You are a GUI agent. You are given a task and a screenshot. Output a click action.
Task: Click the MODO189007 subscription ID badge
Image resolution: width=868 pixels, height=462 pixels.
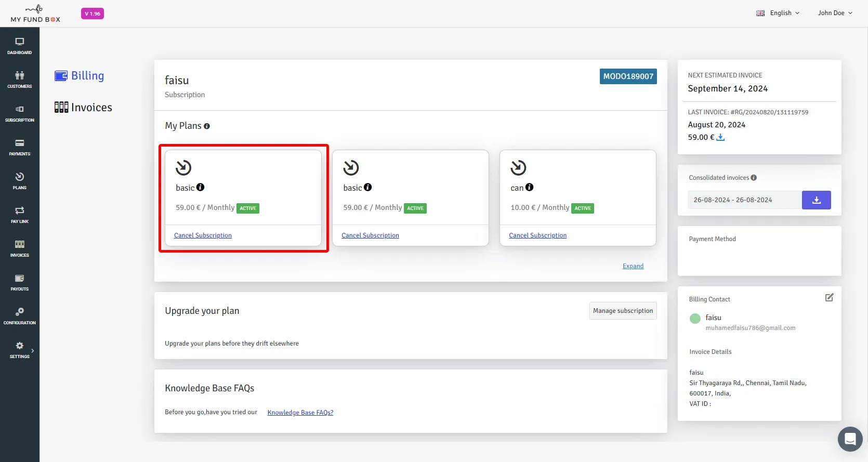[628, 76]
